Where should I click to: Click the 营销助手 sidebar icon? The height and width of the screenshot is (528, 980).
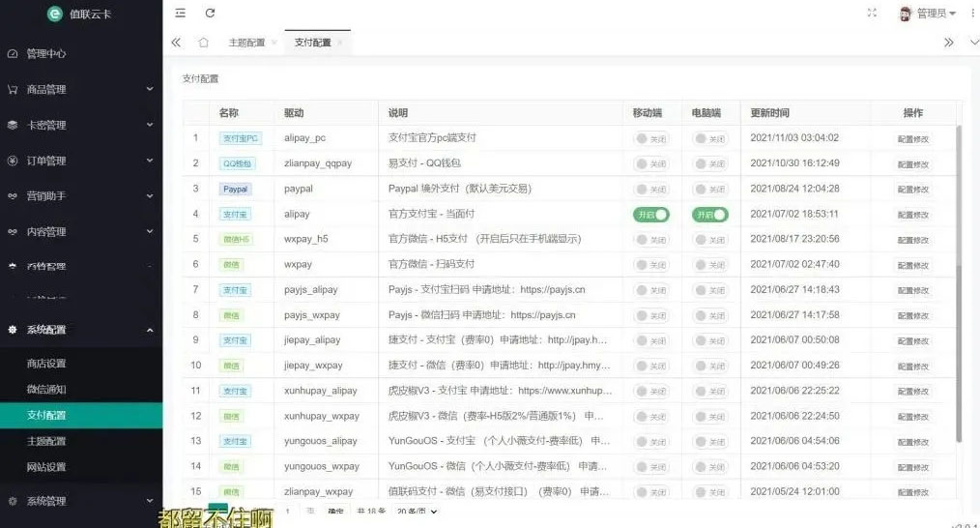coord(13,196)
